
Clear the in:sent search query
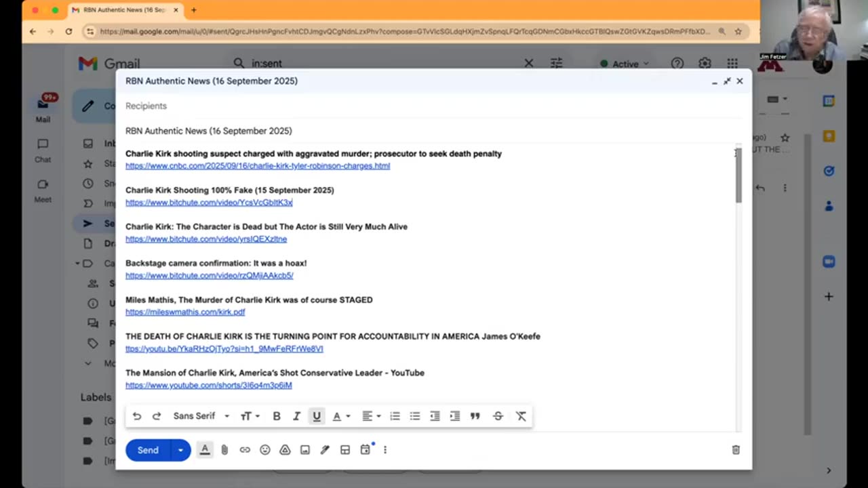pos(529,63)
